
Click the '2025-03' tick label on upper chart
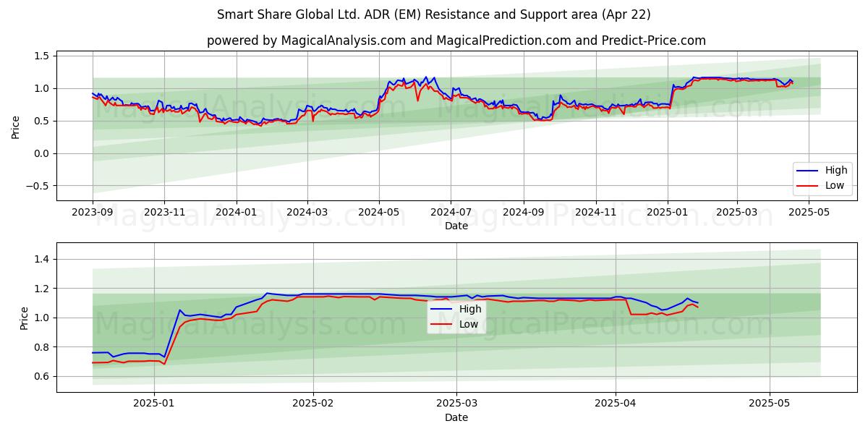pos(736,213)
